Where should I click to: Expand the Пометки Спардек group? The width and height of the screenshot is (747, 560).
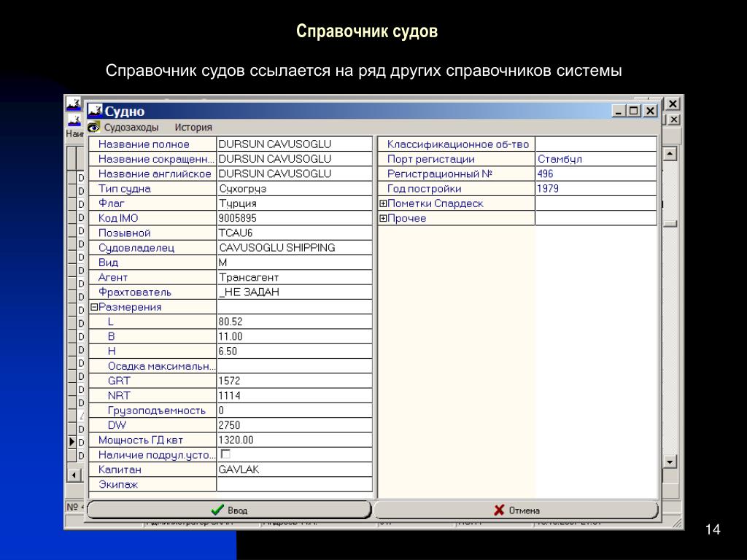383,203
